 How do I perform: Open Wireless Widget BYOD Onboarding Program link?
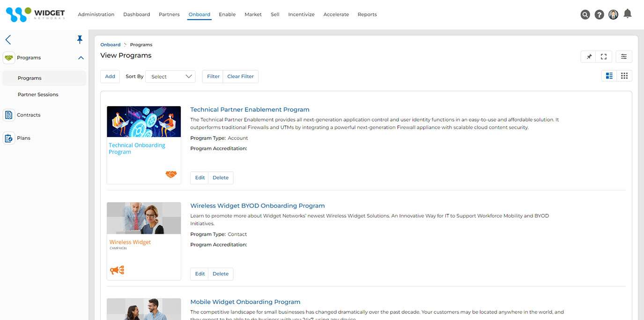coord(257,206)
